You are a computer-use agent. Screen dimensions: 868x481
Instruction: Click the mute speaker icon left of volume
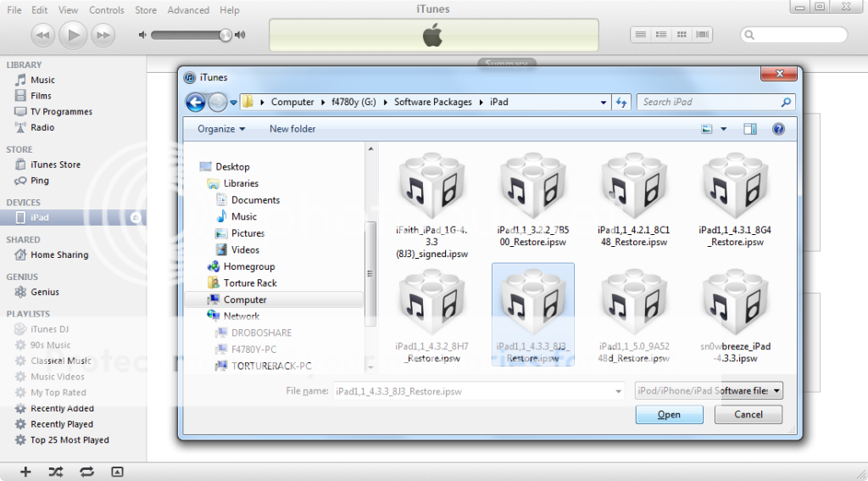pyautogui.click(x=142, y=35)
